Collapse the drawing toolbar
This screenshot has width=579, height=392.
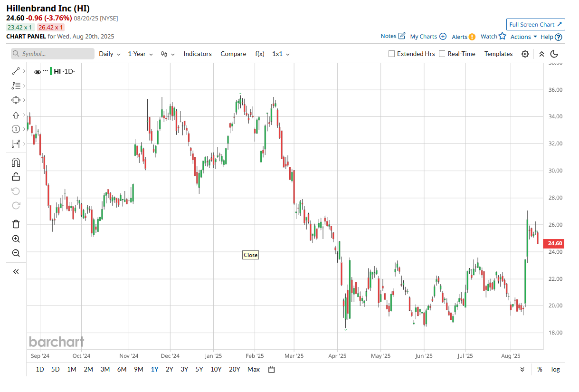coord(16,272)
